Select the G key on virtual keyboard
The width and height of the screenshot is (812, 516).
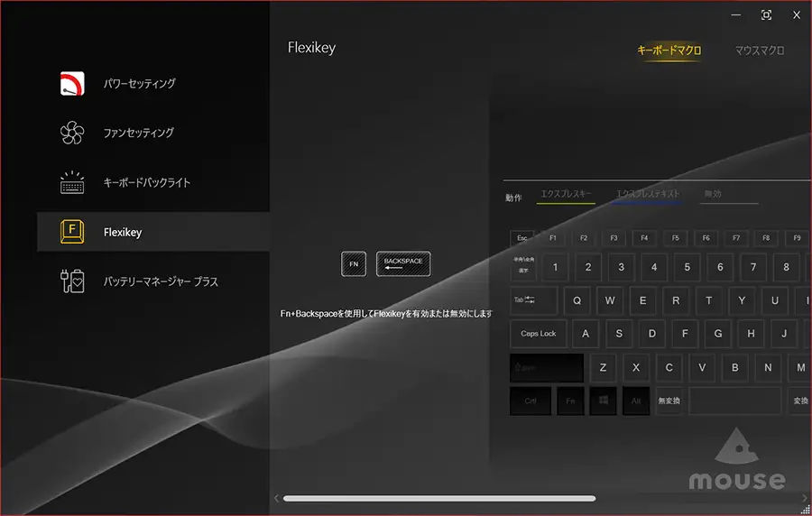pyautogui.click(x=718, y=334)
